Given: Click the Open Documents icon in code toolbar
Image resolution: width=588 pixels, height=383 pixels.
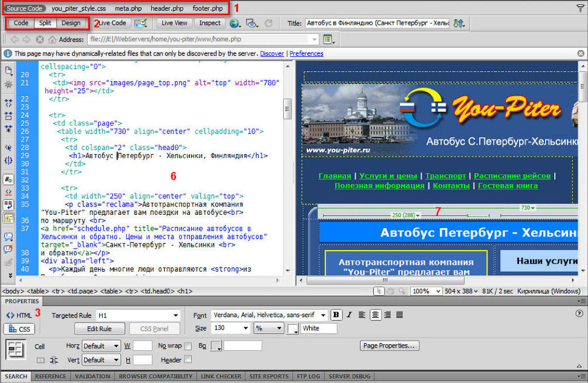Looking at the screenshot, I should [x=9, y=70].
